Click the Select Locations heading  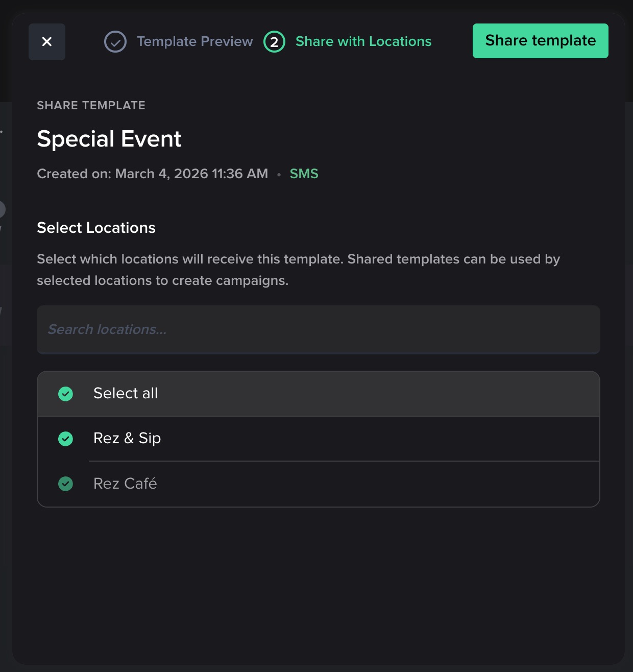pos(96,228)
